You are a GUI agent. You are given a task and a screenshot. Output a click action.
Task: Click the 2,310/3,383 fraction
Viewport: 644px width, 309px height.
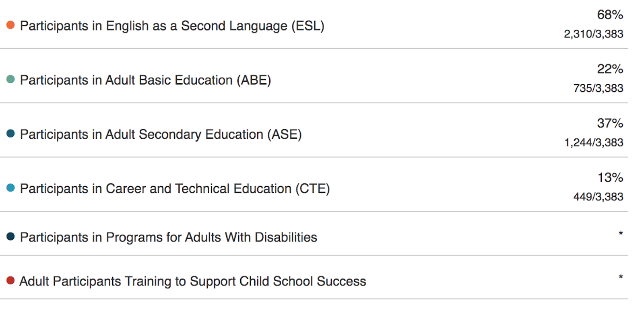pyautogui.click(x=594, y=34)
